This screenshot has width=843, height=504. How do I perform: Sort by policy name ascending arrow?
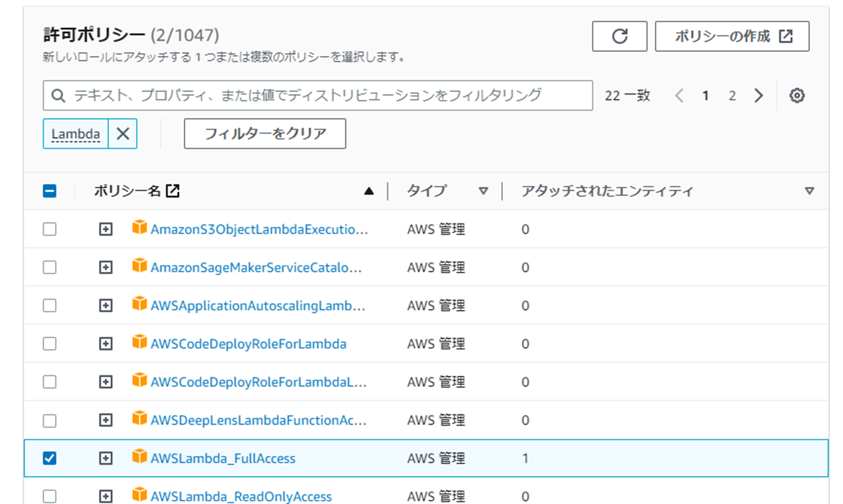[369, 191]
